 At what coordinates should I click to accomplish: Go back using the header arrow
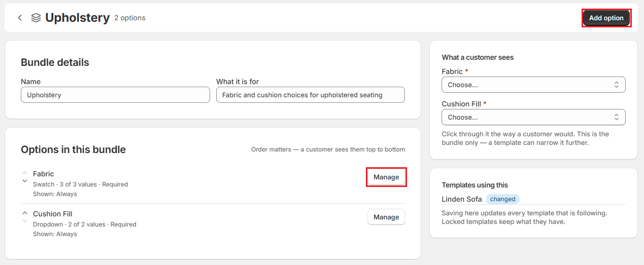20,18
